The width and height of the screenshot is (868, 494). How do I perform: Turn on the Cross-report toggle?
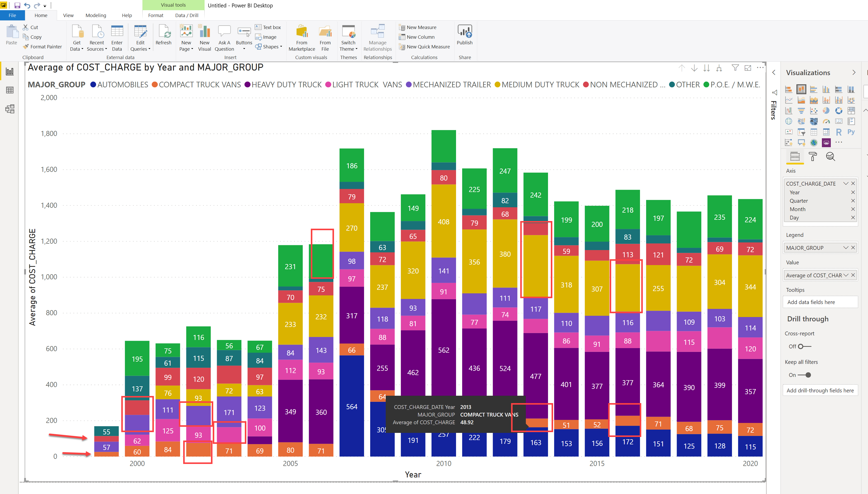click(x=804, y=346)
